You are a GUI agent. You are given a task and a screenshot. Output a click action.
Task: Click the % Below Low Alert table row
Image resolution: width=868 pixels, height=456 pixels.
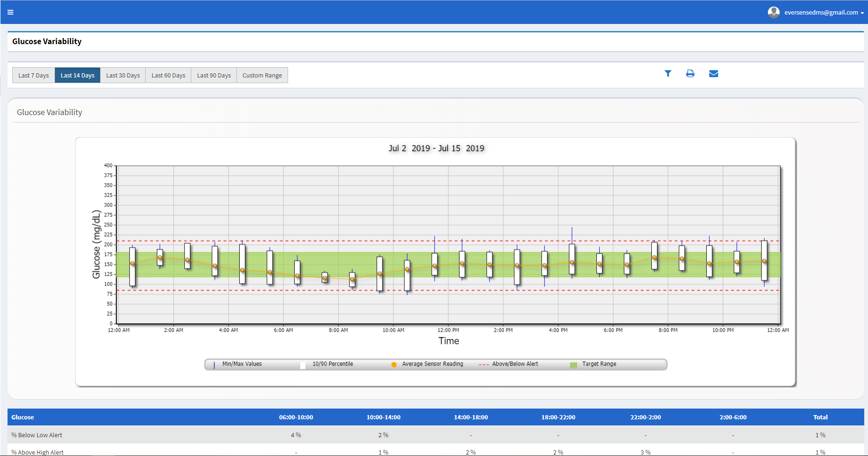37,435
